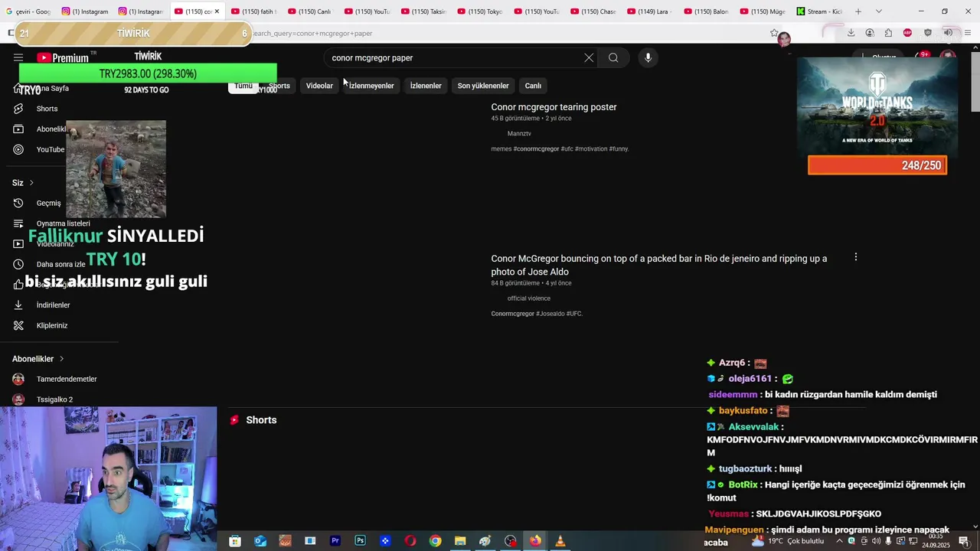
Task: Open Conor McGregor bouncing in Rio video
Action: (x=659, y=265)
